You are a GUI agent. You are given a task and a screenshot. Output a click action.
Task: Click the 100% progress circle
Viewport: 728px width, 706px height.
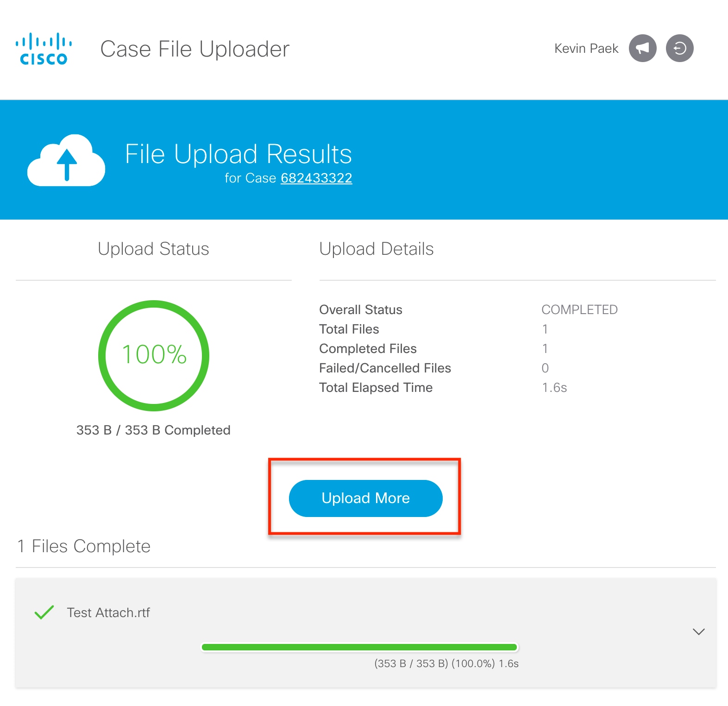tap(154, 355)
